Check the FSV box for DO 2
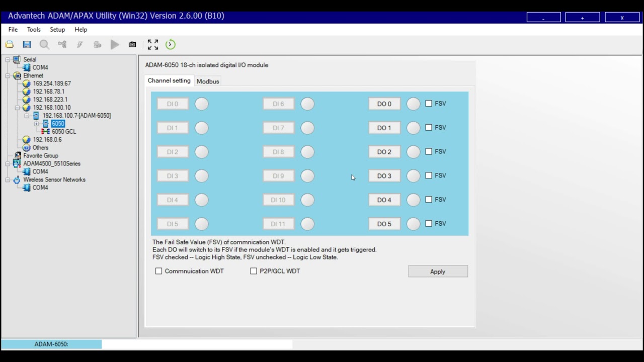 coord(429,151)
